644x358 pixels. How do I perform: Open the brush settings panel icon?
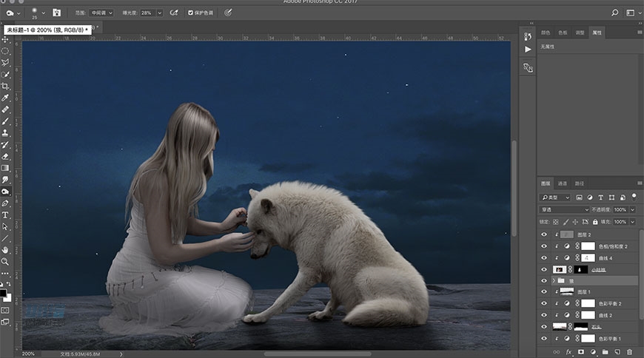57,13
